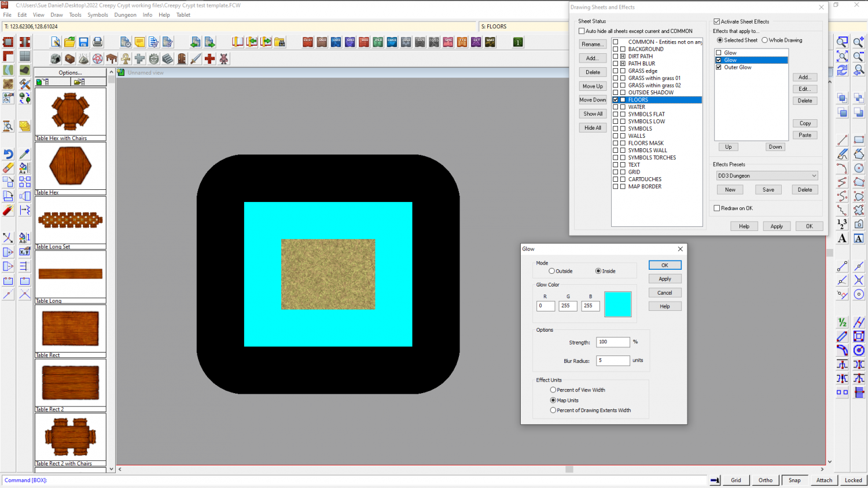The height and width of the screenshot is (488, 868).
Task: Open the File menu
Action: pyautogui.click(x=7, y=15)
